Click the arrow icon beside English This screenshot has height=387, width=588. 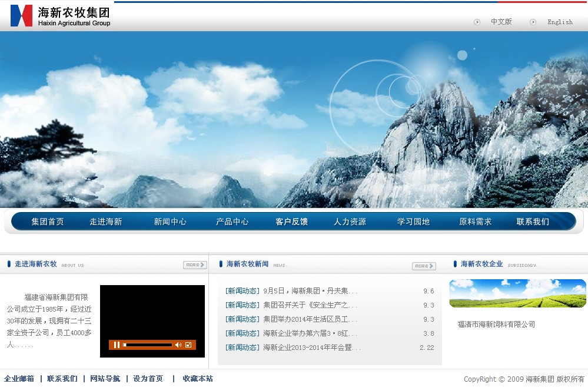point(533,22)
